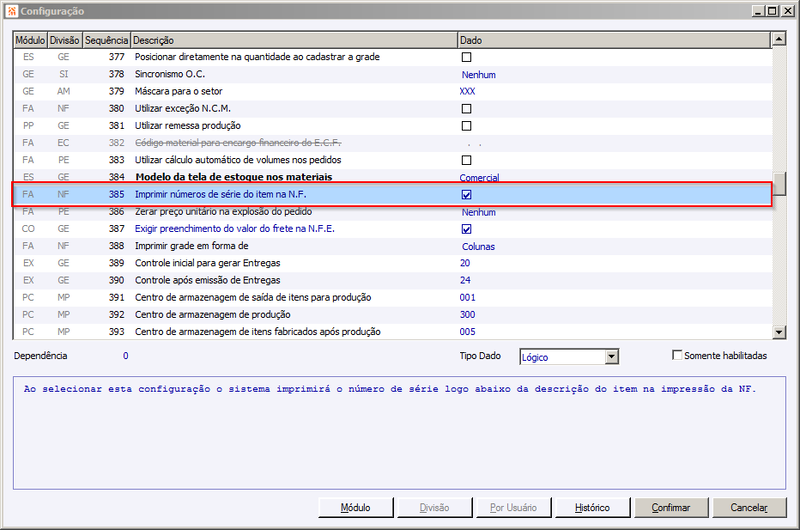Image resolution: width=800 pixels, height=530 pixels.
Task: Click value 24 for Controle após emissão
Action: point(465,280)
